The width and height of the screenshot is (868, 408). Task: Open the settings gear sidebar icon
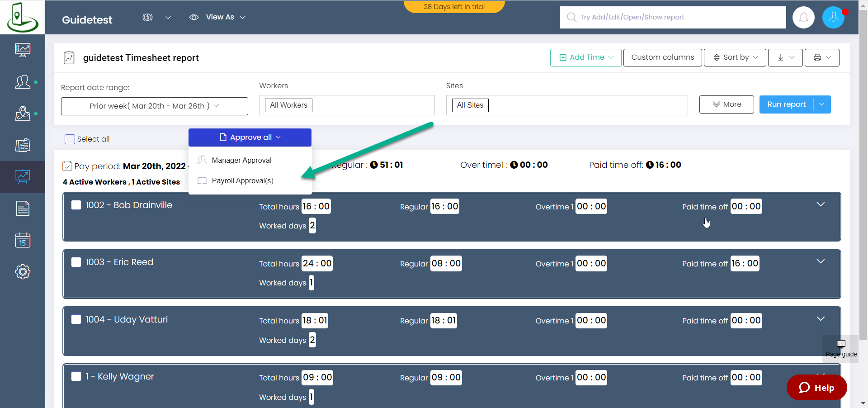23,272
